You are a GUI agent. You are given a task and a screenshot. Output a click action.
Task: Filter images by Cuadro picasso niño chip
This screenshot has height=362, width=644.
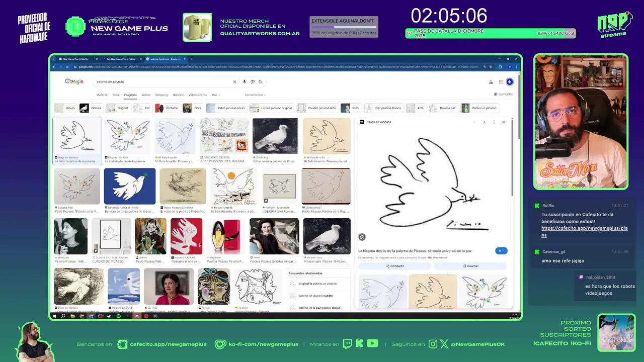click(x=317, y=108)
